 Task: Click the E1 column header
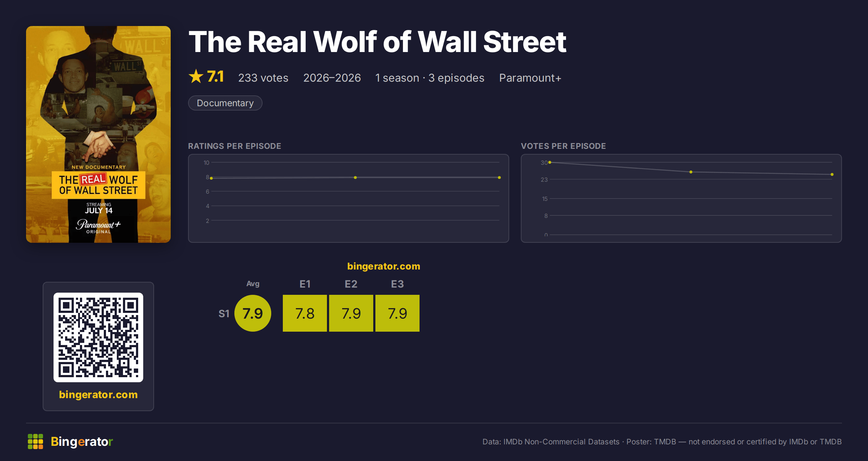pyautogui.click(x=305, y=284)
